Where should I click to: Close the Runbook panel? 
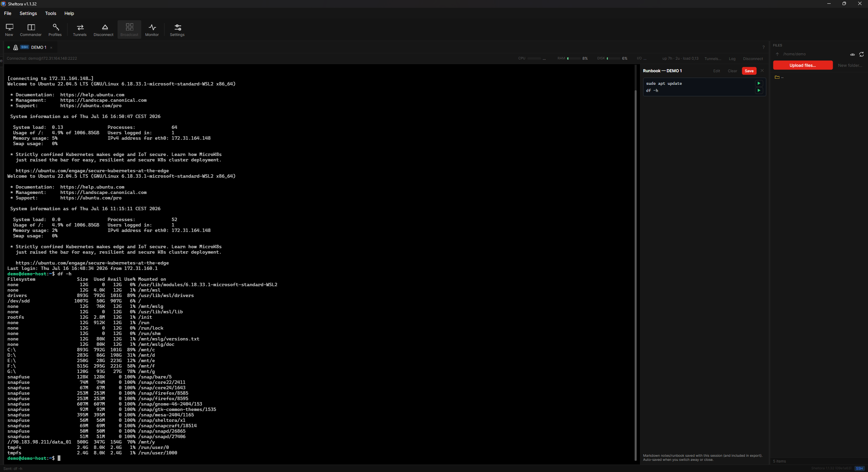(762, 71)
